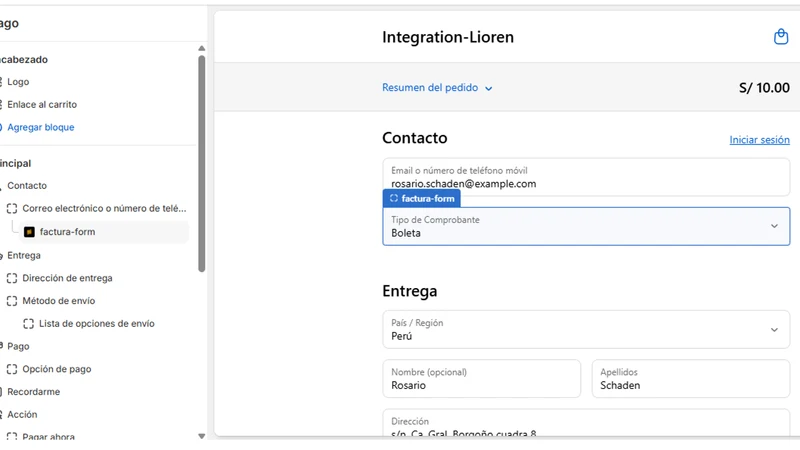
Task: Click sidebar scrollbar down arrow
Action: pos(202,436)
